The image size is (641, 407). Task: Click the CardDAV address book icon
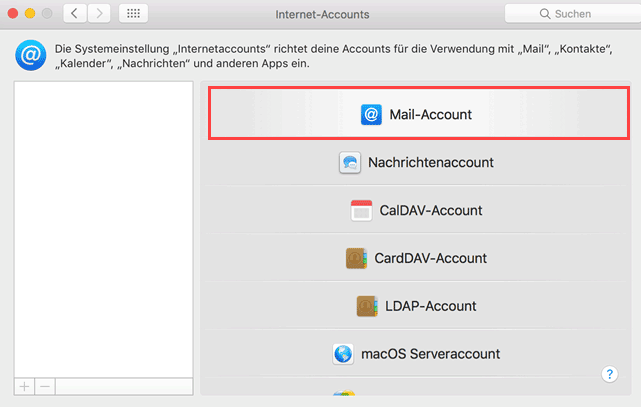pos(356,258)
